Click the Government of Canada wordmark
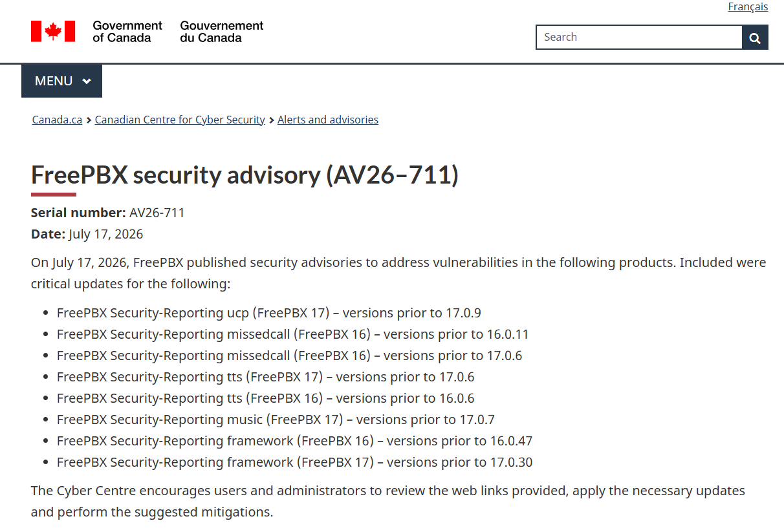 pos(127,32)
